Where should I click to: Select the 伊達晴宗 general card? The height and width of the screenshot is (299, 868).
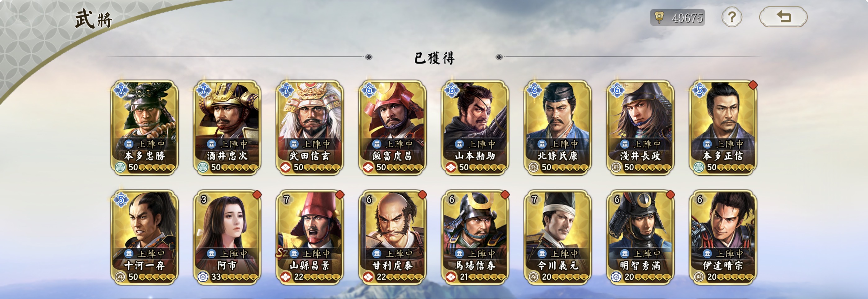723,237
